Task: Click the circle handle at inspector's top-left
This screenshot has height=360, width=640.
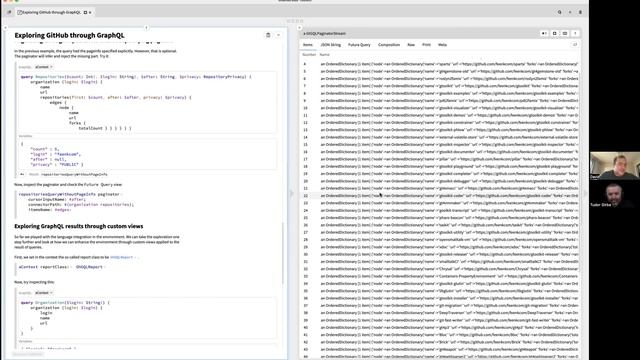Action: (x=300, y=28)
